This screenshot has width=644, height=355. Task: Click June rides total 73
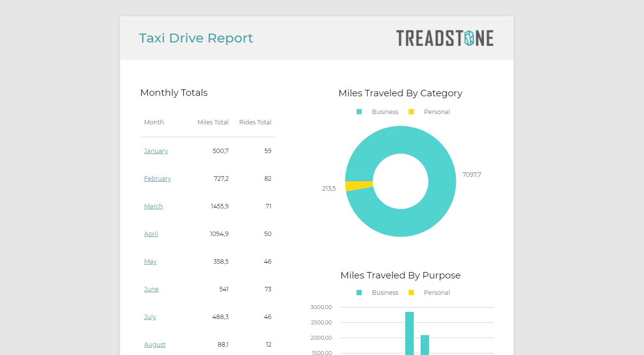click(x=268, y=289)
